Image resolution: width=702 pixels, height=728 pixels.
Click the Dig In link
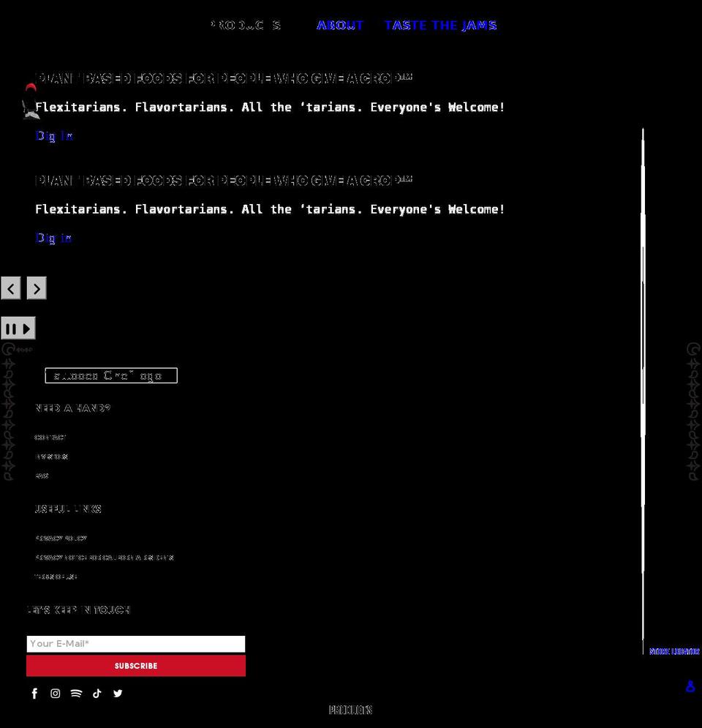54,135
